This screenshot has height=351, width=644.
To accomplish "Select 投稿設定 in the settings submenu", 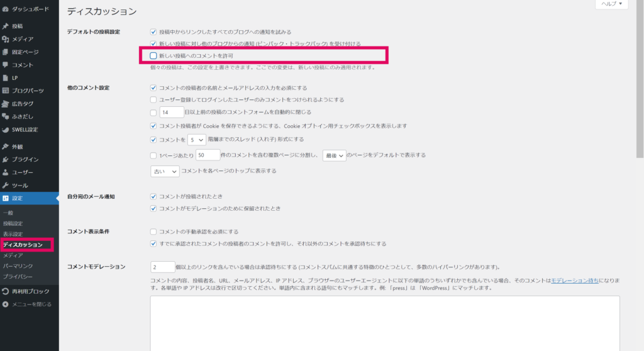I will click(13, 223).
